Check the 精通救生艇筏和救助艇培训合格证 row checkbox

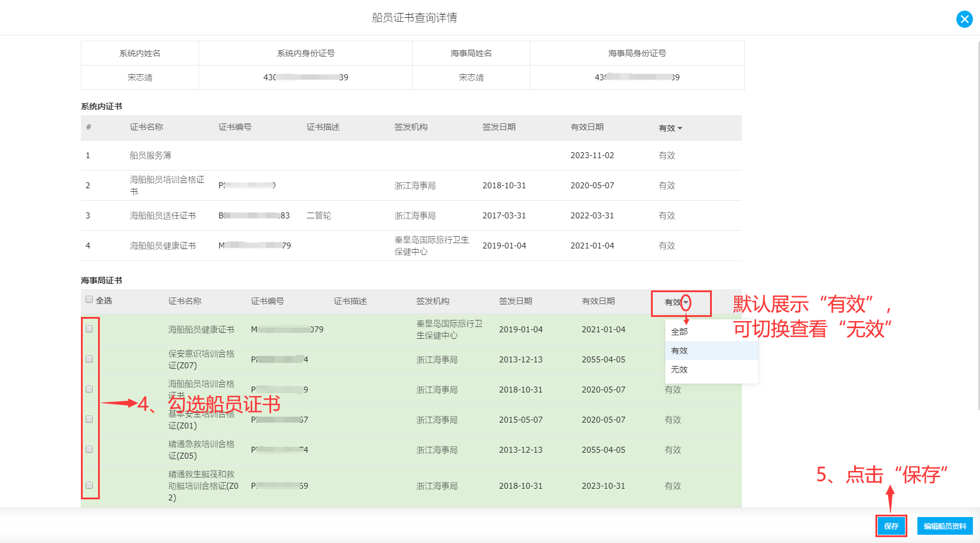tap(89, 485)
